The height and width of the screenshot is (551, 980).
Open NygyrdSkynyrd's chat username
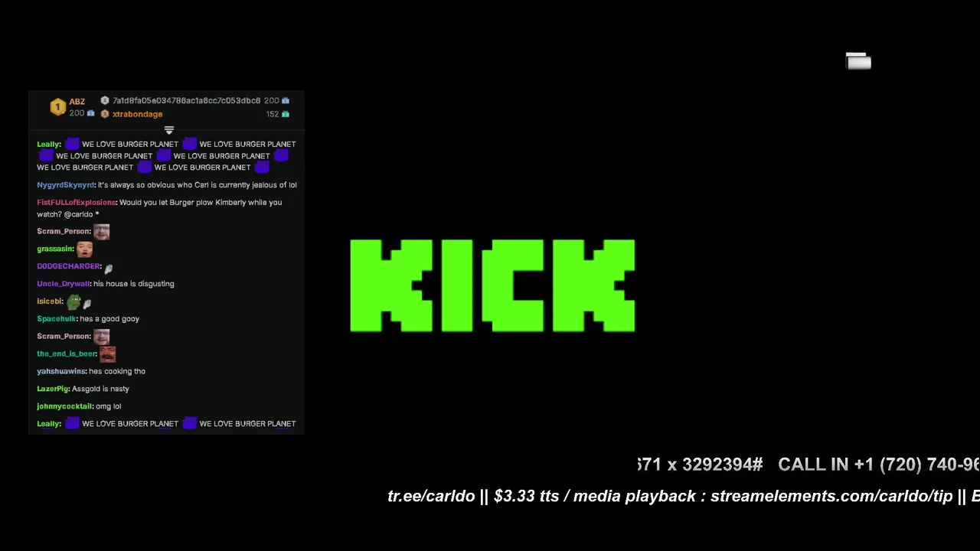(x=66, y=185)
